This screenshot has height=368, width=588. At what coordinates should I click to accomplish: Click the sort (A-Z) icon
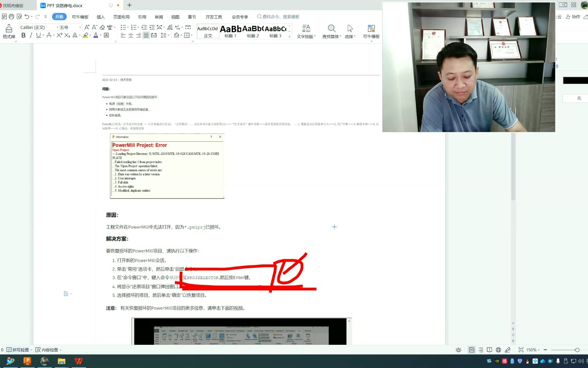point(170,27)
